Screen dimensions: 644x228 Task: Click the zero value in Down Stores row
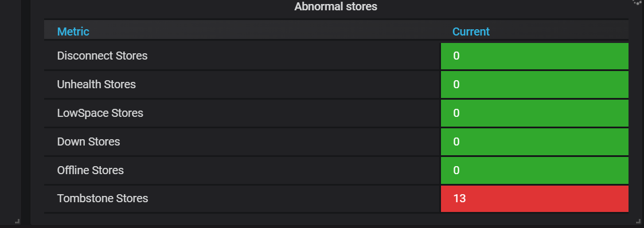(456, 142)
